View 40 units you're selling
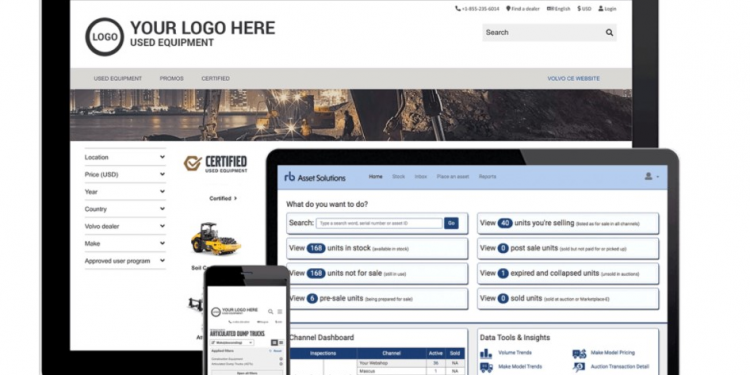750x375 pixels. pyautogui.click(x=568, y=223)
